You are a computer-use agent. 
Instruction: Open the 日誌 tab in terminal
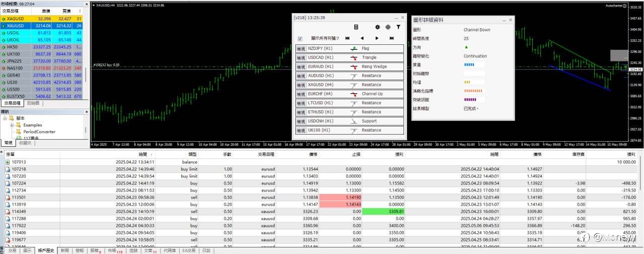pos(206,250)
